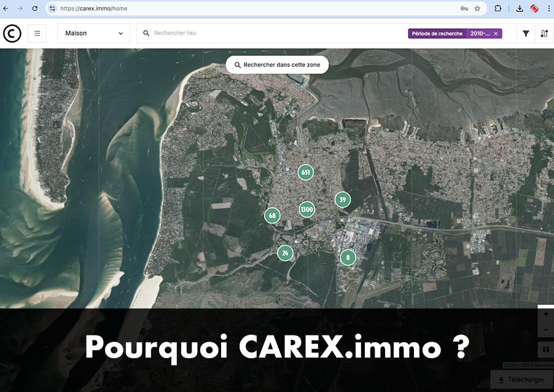
Task: Zoom out the map with minus button
Action: coord(546,330)
